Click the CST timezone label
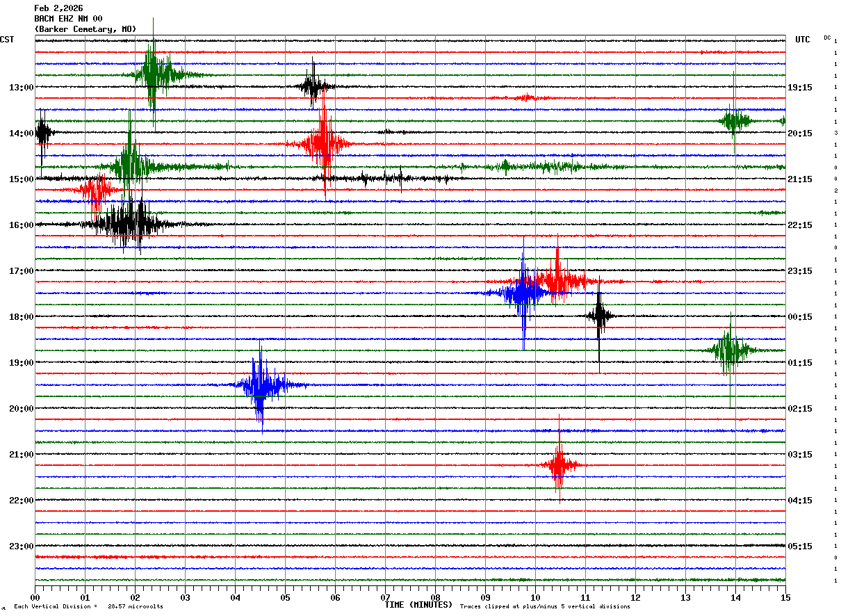841x616 pixels. pyautogui.click(x=7, y=40)
